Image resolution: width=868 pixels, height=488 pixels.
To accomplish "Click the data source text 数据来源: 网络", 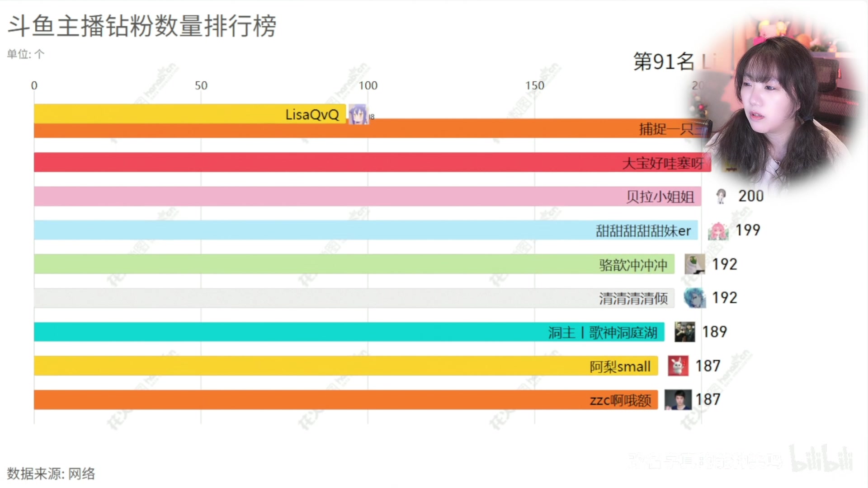I will [x=51, y=474].
